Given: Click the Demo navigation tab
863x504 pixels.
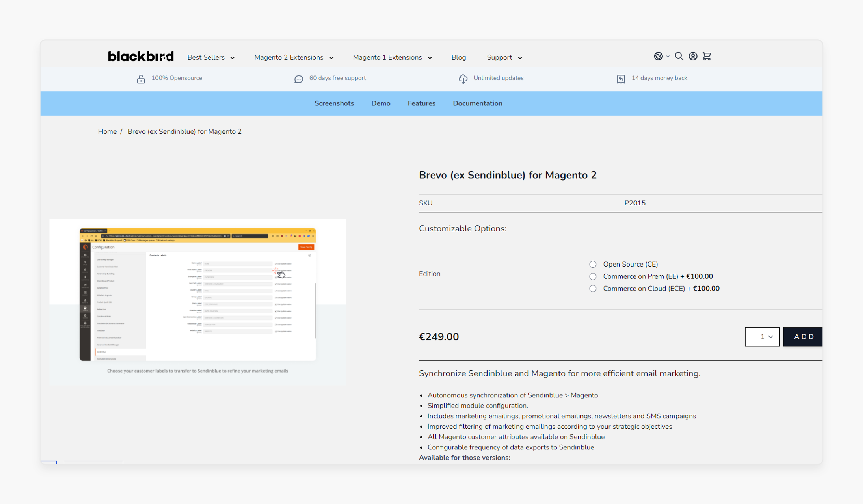Looking at the screenshot, I should (x=381, y=103).
